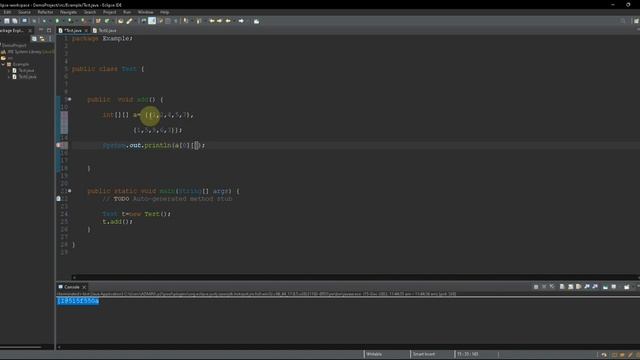
Task: Run the program with the green Run button
Action: point(57,21)
